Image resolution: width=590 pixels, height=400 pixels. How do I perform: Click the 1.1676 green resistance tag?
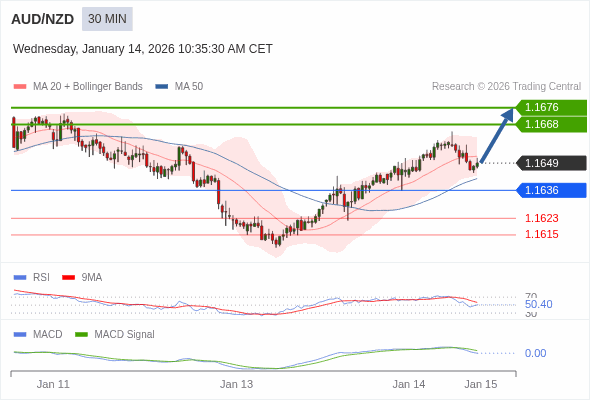(552, 108)
